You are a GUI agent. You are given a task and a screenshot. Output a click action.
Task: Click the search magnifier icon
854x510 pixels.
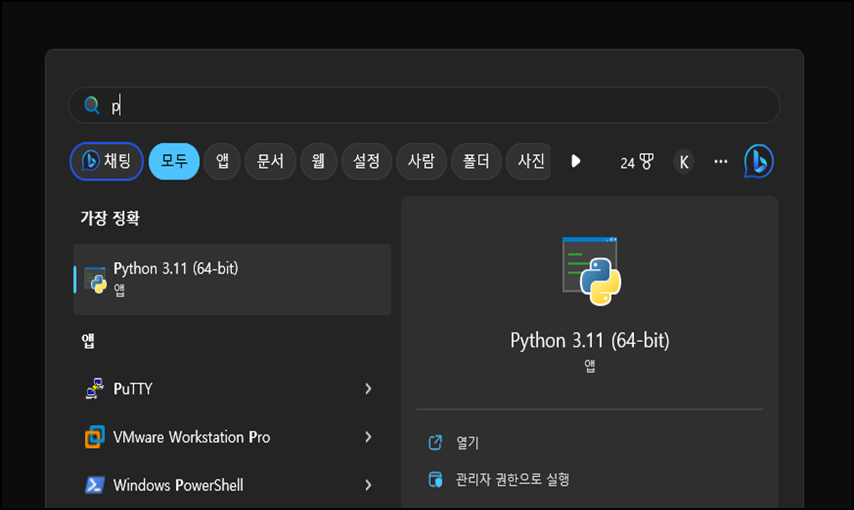click(x=92, y=105)
